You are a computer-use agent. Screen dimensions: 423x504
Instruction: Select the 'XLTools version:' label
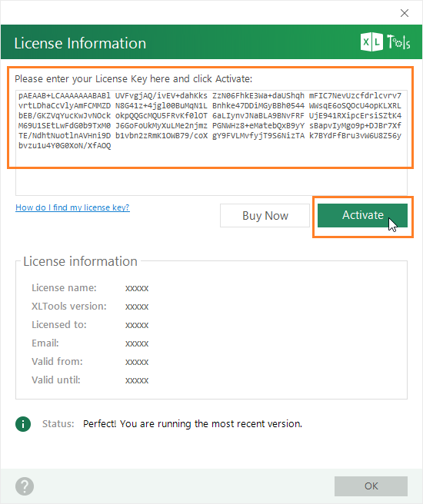click(69, 306)
